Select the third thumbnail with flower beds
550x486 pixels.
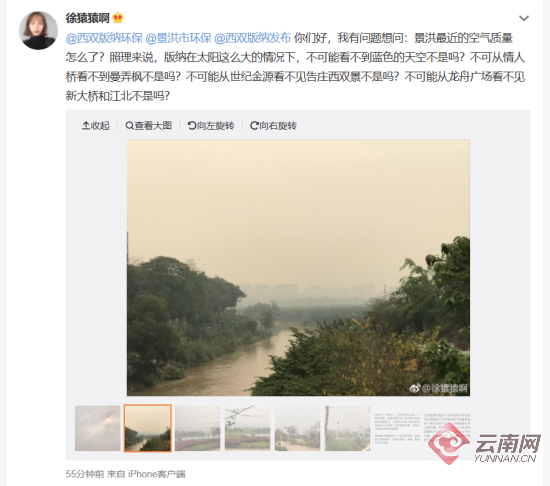[x=197, y=428]
